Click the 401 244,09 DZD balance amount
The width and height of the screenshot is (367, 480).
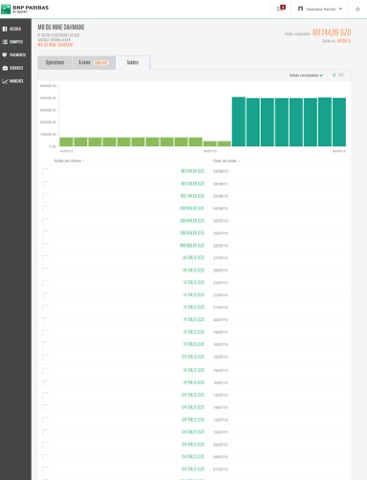(x=331, y=33)
